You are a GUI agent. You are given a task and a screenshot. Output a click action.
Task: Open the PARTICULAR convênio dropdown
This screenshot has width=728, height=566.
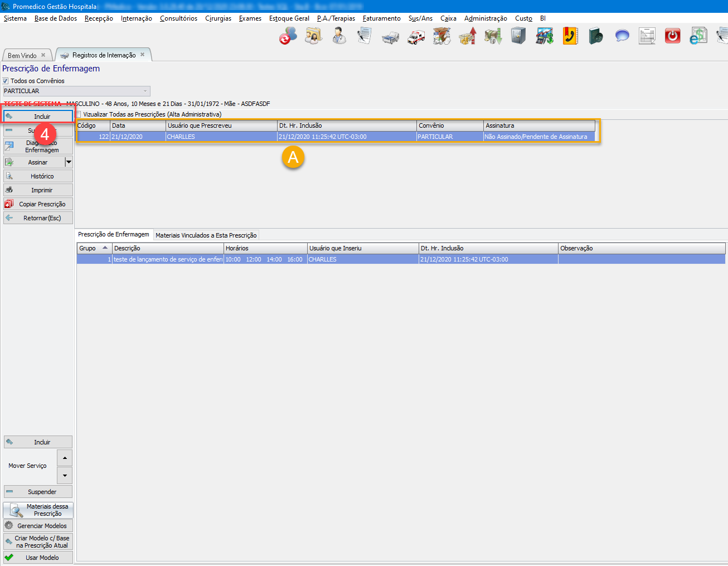click(145, 91)
